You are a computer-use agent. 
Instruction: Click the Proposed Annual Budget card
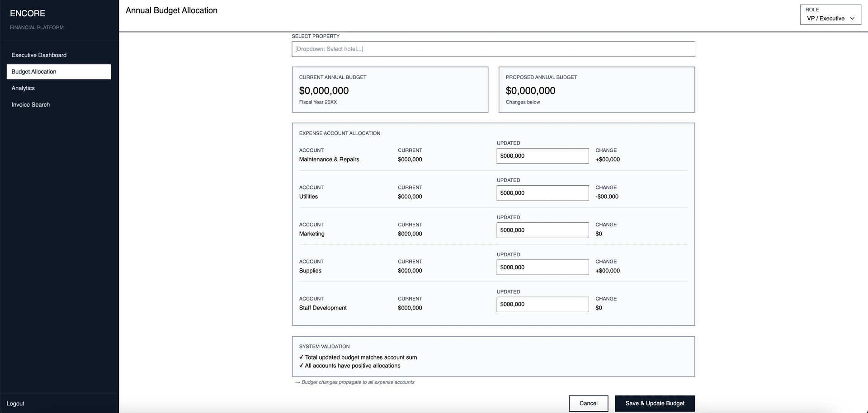[596, 89]
